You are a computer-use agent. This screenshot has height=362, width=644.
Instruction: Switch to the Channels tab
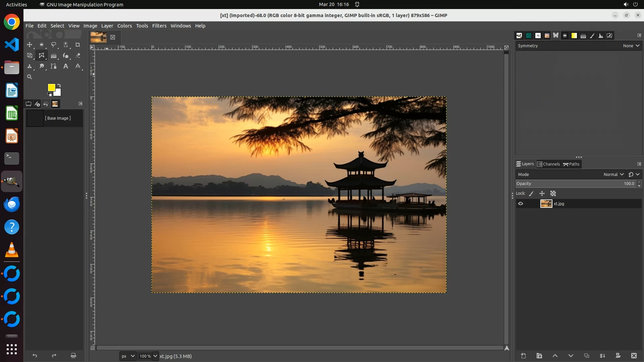point(548,164)
